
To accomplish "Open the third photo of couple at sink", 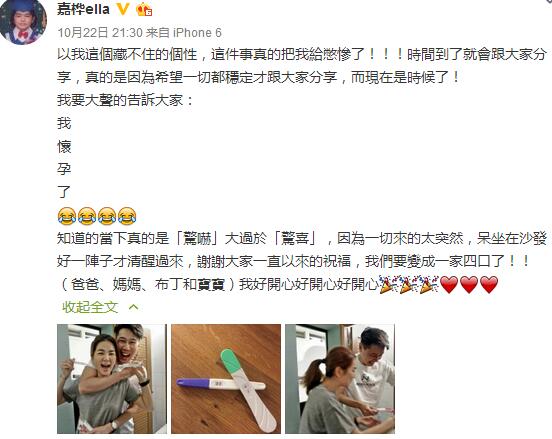I will click(340, 379).
